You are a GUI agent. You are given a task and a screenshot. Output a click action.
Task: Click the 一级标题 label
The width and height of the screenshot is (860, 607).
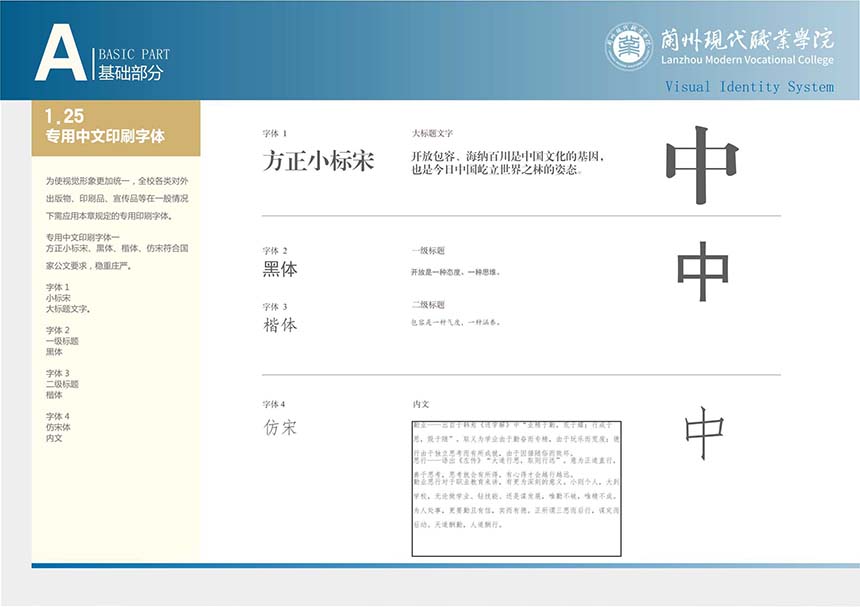(428, 250)
